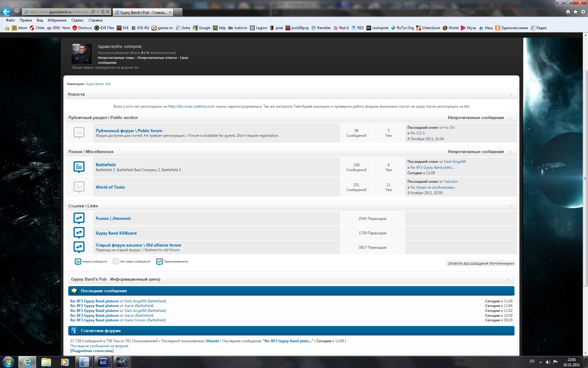
Task: Click the Favorites star icon in the browser
Action: coord(576,12)
